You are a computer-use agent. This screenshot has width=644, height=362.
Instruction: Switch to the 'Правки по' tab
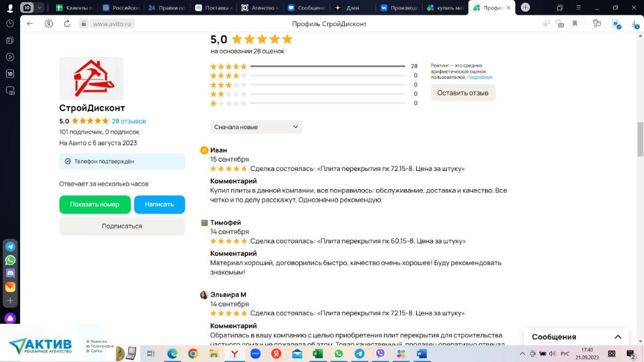pyautogui.click(x=167, y=8)
